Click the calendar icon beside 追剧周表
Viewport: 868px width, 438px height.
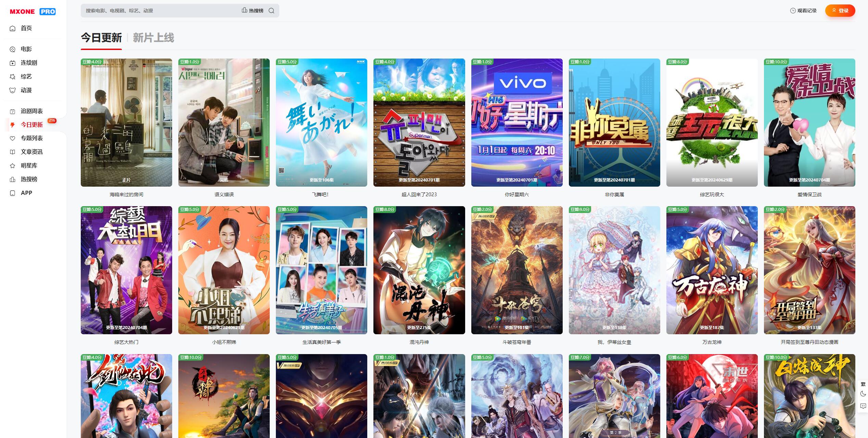(x=13, y=111)
